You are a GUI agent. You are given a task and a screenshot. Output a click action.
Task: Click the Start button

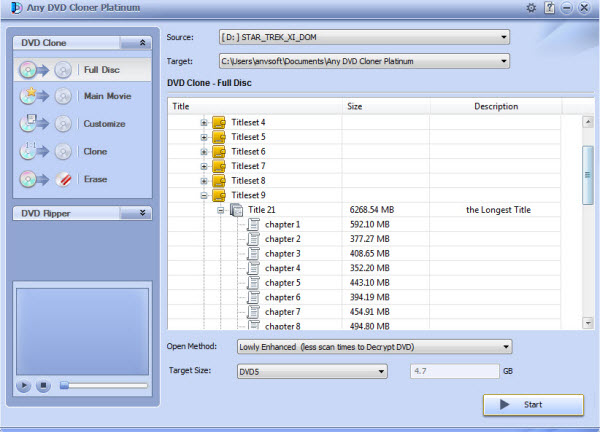click(533, 405)
